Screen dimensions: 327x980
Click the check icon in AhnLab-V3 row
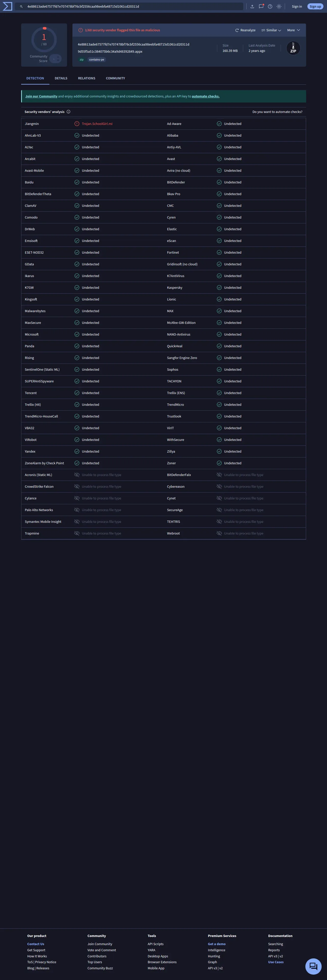[x=77, y=135]
